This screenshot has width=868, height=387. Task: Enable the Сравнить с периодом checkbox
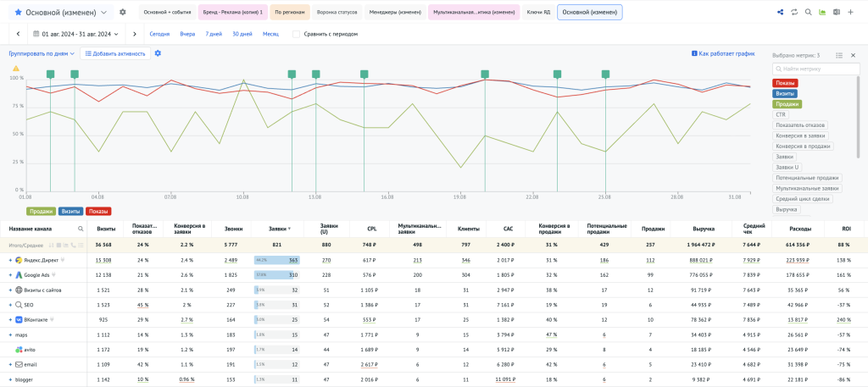coord(296,34)
